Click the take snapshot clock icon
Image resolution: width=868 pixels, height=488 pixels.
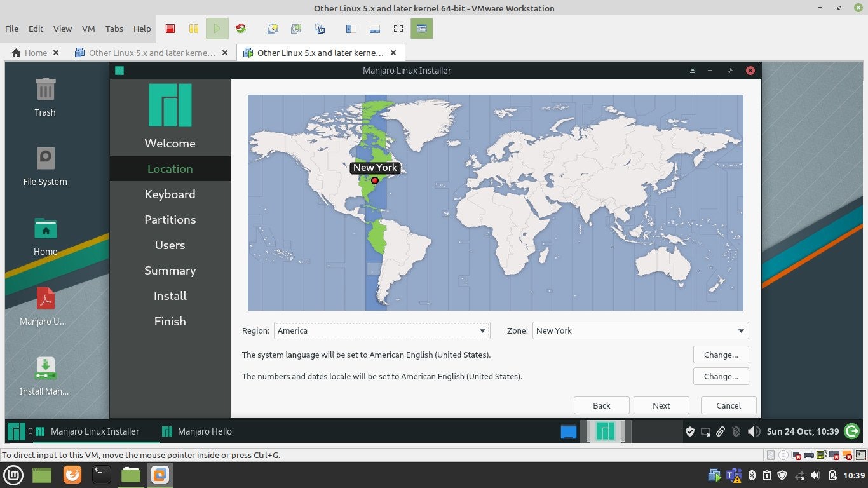click(273, 29)
